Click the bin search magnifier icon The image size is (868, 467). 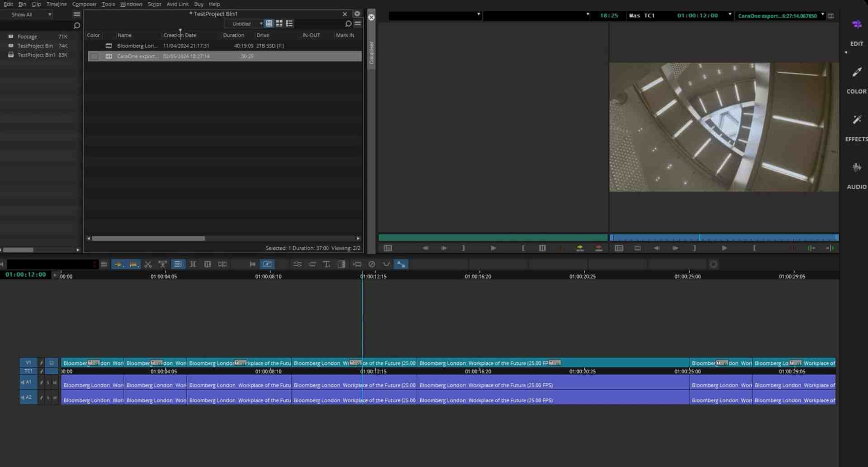point(348,24)
